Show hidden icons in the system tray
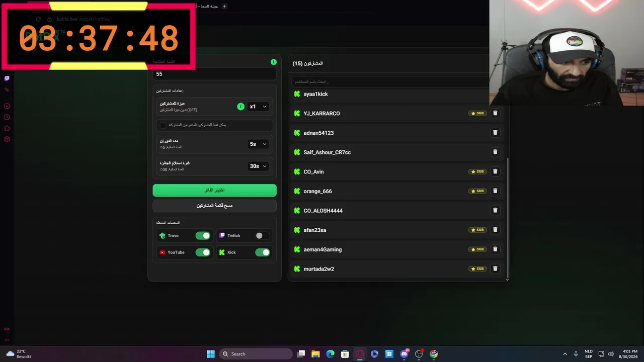 click(565, 354)
